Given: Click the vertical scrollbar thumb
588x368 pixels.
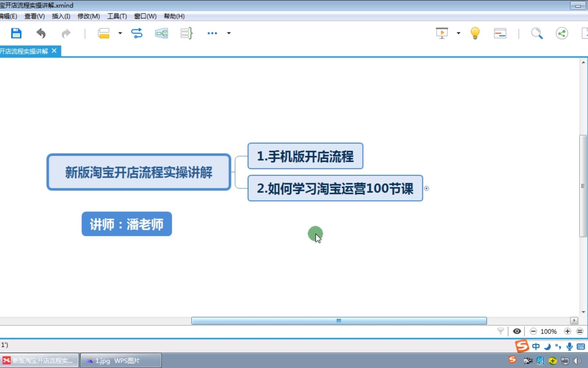Looking at the screenshot, I should pos(583,186).
